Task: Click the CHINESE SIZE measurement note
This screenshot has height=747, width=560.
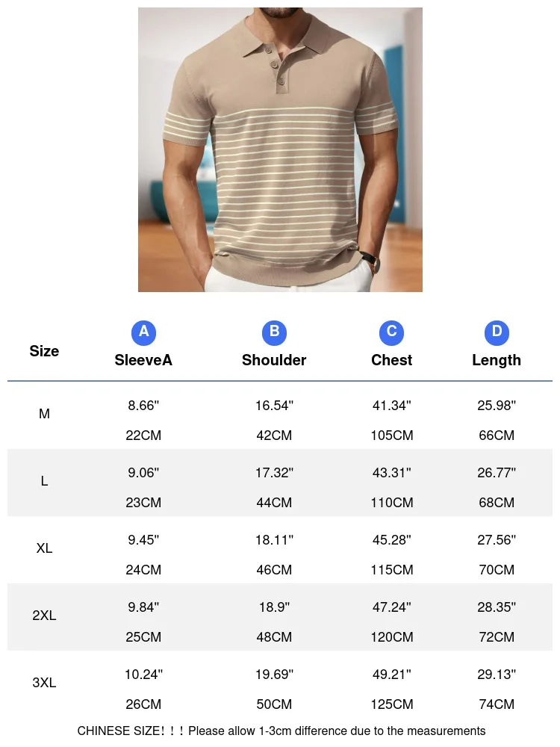Action: (281, 731)
